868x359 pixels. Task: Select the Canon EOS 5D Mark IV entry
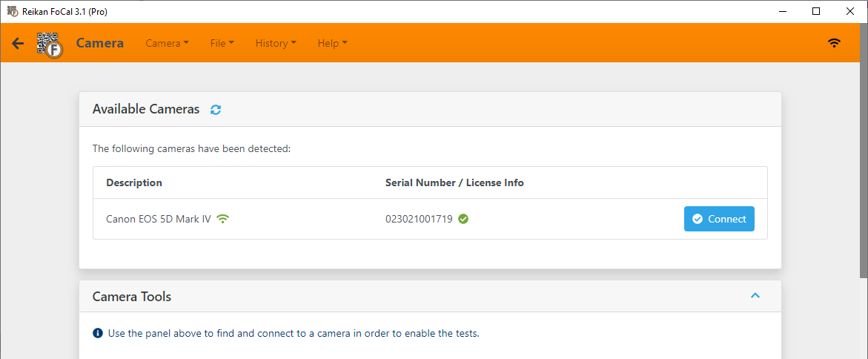(159, 219)
